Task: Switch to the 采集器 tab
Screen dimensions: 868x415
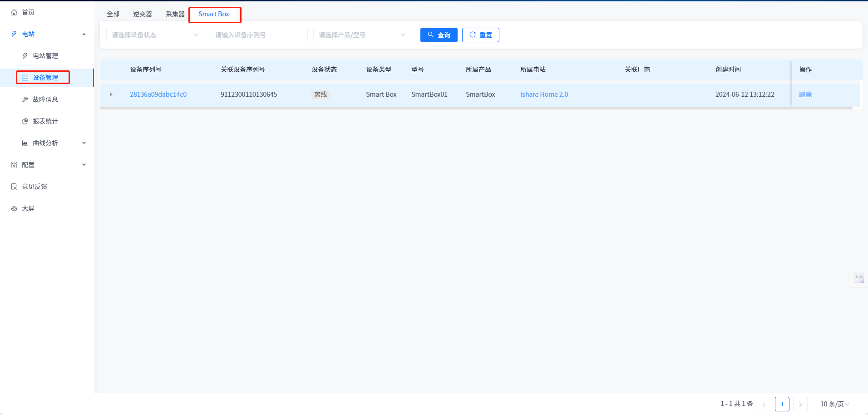Action: coord(175,14)
